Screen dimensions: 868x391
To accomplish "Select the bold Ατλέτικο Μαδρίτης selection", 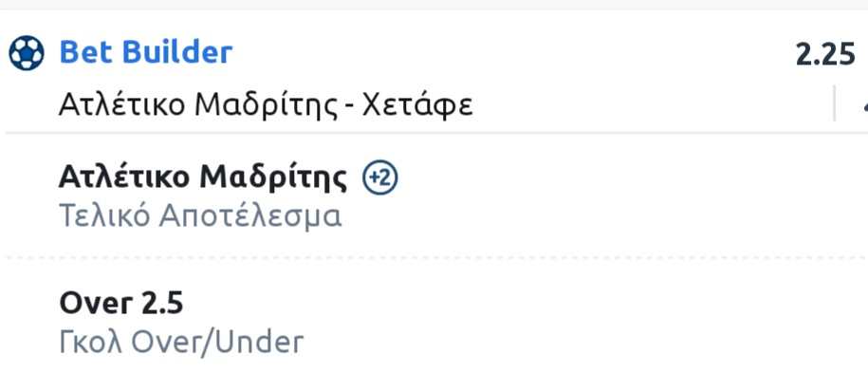I will tap(203, 177).
